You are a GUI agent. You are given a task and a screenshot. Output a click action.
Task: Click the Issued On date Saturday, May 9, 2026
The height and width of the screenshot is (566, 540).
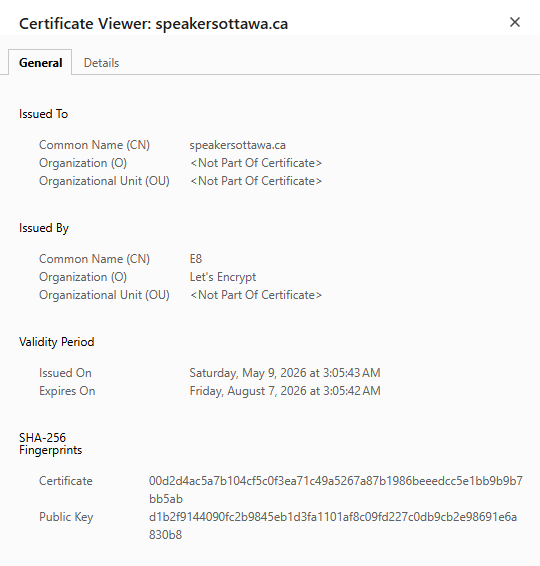pos(285,373)
